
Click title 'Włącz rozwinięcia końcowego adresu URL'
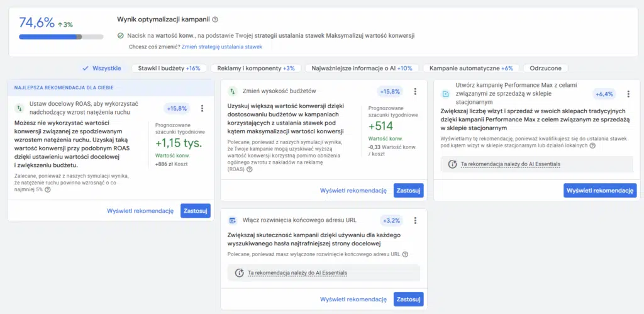pyautogui.click(x=299, y=221)
